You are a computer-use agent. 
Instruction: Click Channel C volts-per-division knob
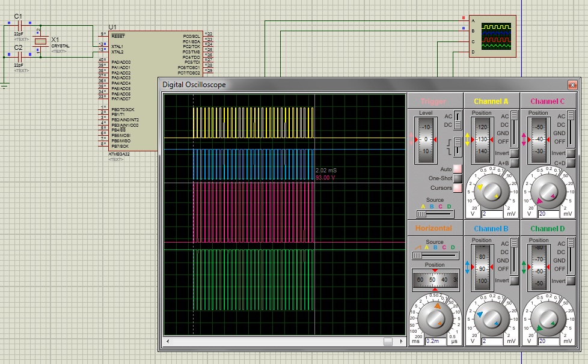pos(548,192)
